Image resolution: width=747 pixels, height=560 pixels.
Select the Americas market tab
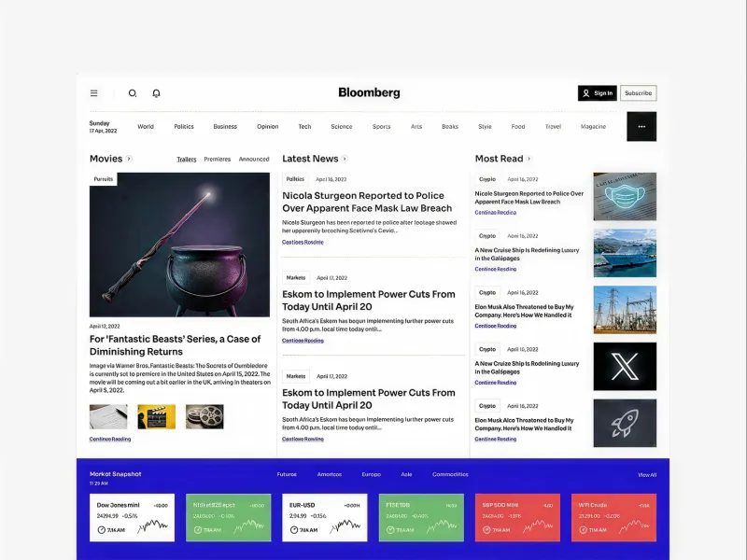coord(330,474)
